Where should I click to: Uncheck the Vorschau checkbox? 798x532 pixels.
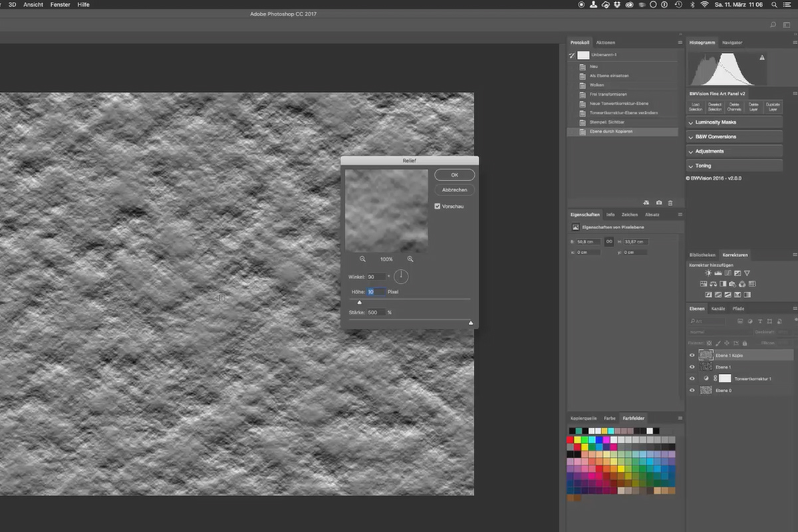438,206
